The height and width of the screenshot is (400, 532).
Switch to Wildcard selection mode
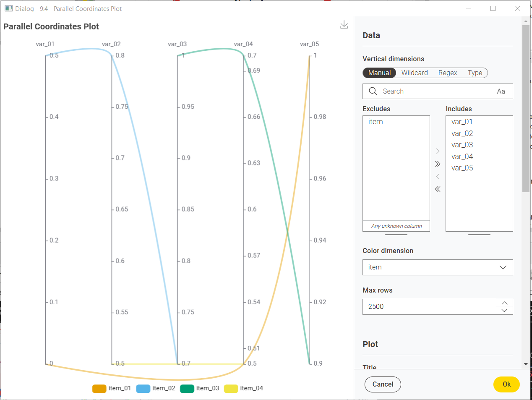point(414,73)
